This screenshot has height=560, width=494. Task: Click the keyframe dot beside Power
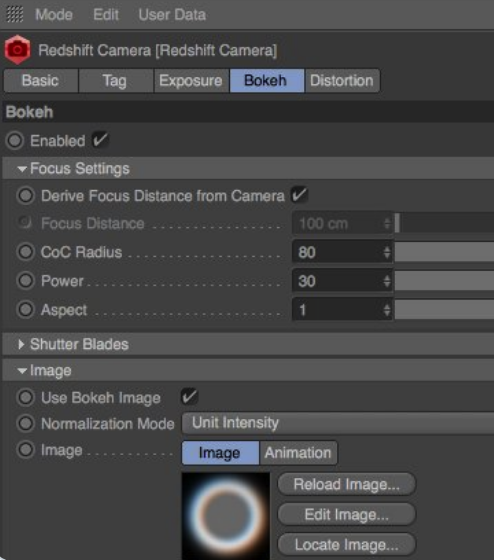pos(26,281)
